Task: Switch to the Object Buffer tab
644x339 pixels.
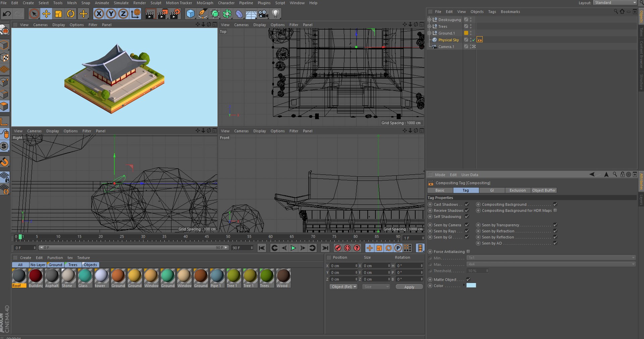Action: coord(544,190)
